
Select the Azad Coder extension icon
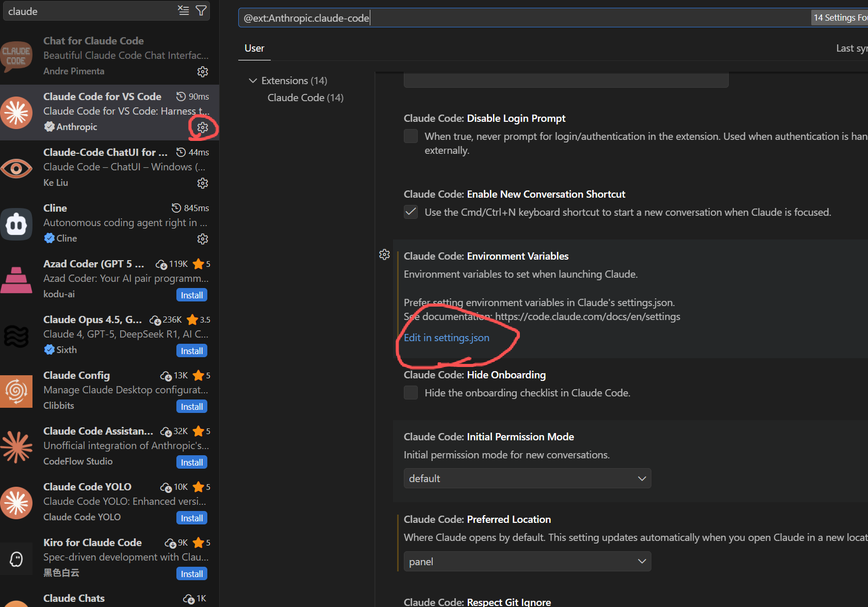tap(17, 279)
